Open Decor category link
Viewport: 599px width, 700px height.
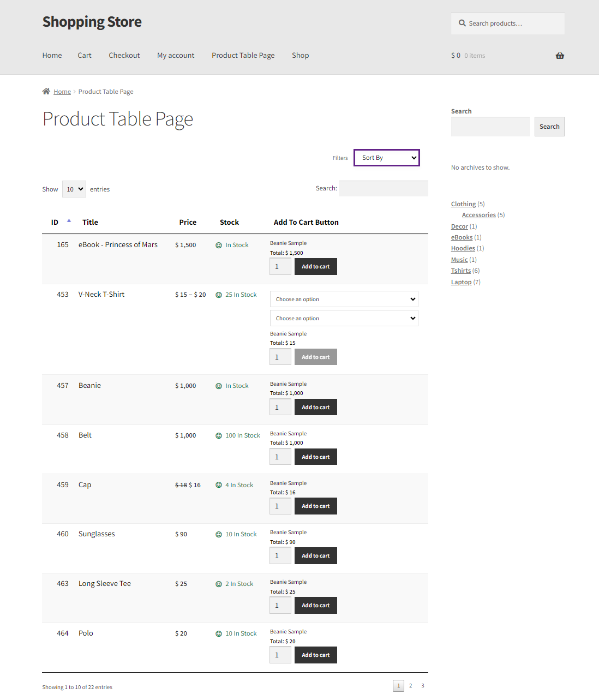(459, 226)
